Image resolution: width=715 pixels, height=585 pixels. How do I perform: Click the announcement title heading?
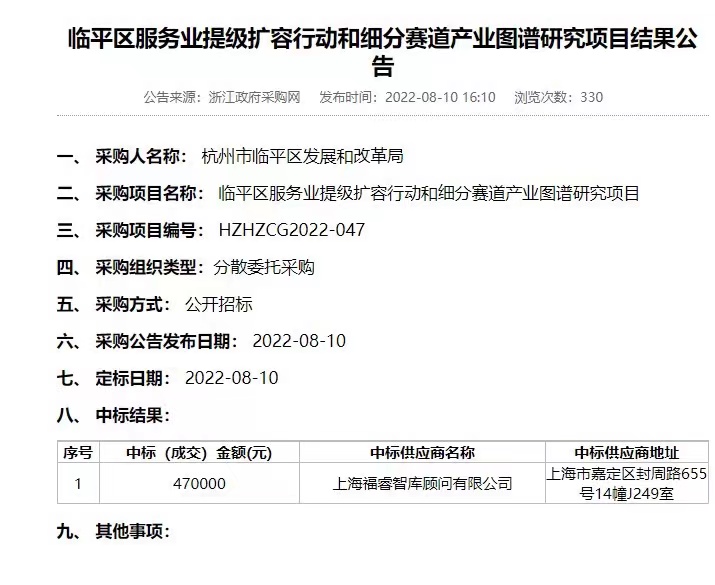pos(383,52)
